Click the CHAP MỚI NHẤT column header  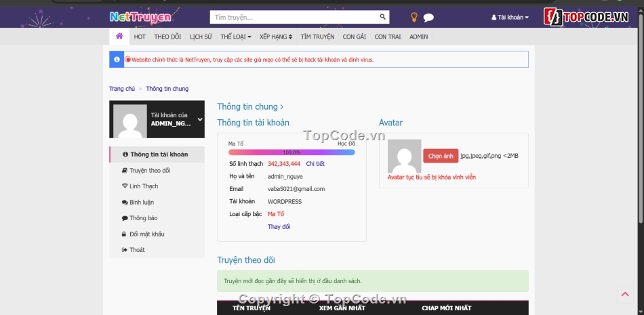(447, 308)
